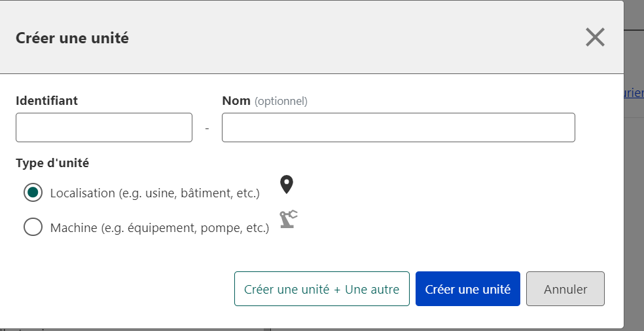
Task: Click the Identifiant field label
Action: click(x=46, y=100)
